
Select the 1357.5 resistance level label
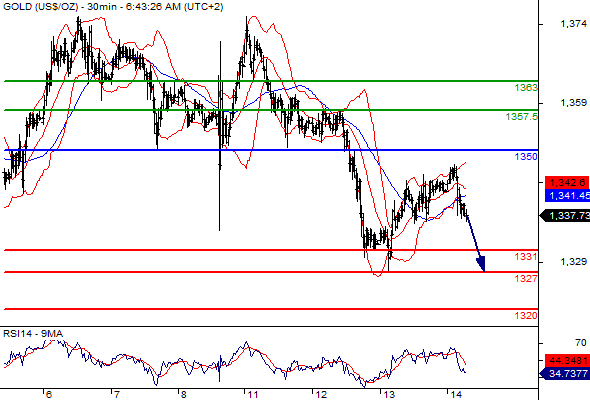522,117
